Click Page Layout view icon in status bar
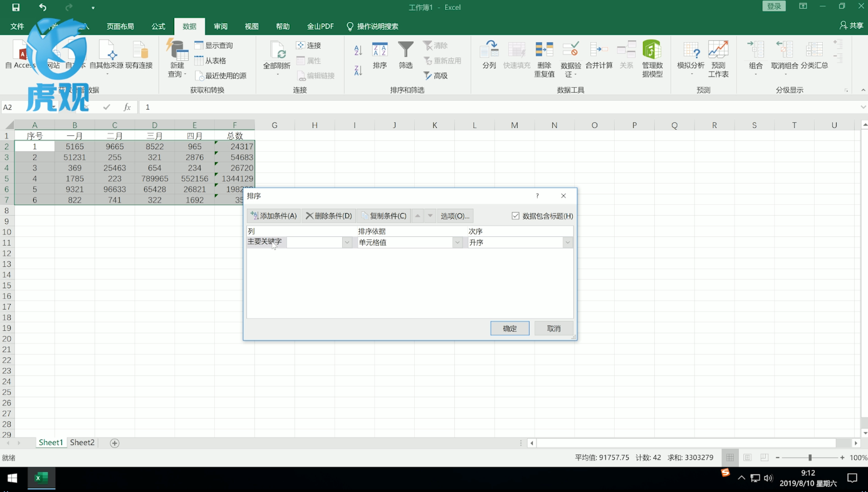 [747, 458]
